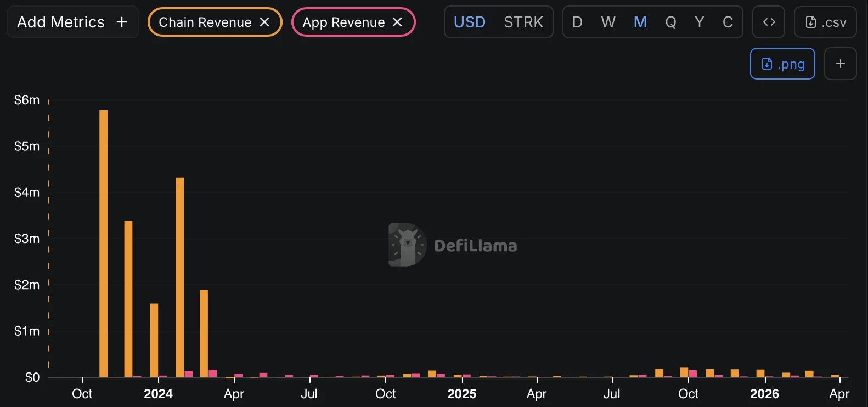The image size is (868, 407).
Task: Switch denomination to STRK
Action: coord(523,22)
